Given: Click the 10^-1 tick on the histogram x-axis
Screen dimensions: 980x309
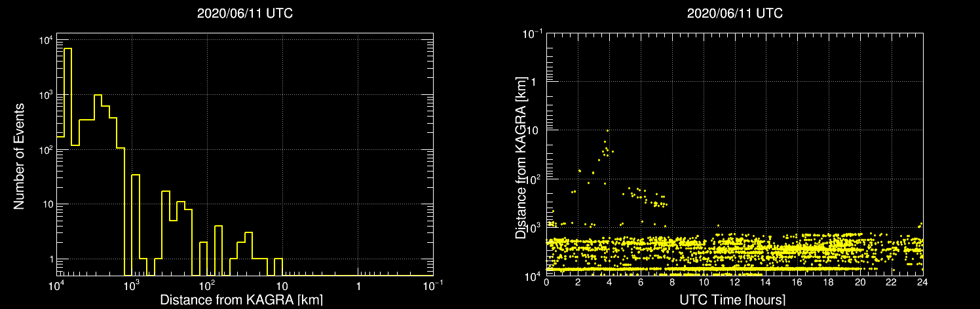Looking at the screenshot, I should [x=433, y=286].
